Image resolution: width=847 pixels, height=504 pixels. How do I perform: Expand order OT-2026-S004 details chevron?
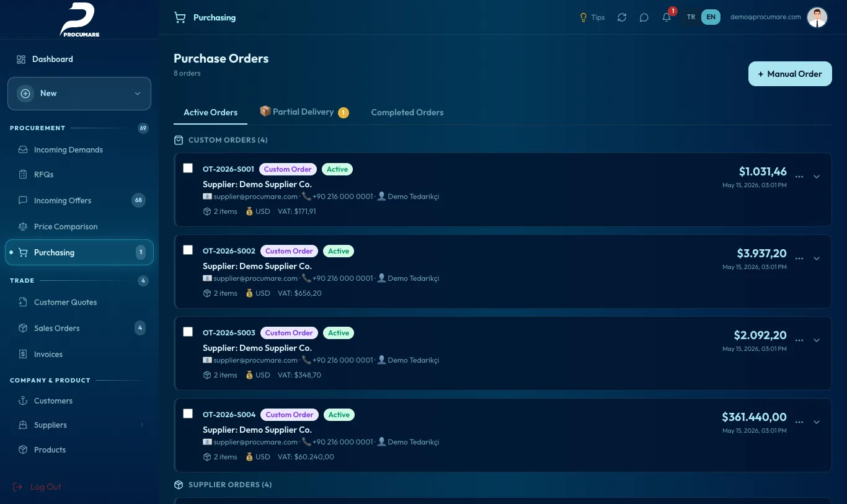point(817,422)
